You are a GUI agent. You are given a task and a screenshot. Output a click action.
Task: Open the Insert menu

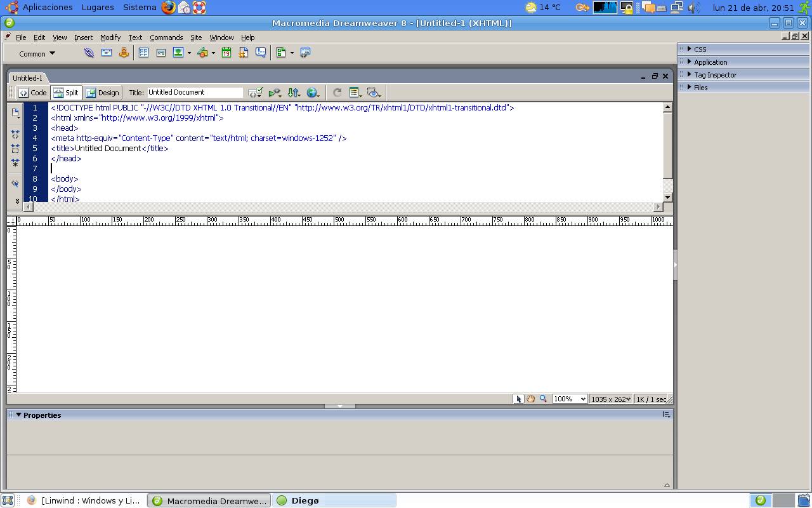tap(83, 37)
